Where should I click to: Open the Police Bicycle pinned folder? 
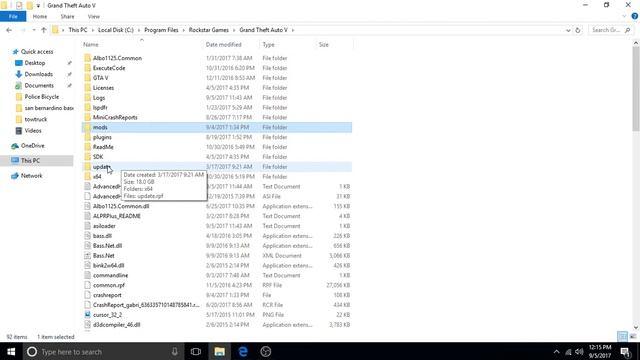point(41,97)
